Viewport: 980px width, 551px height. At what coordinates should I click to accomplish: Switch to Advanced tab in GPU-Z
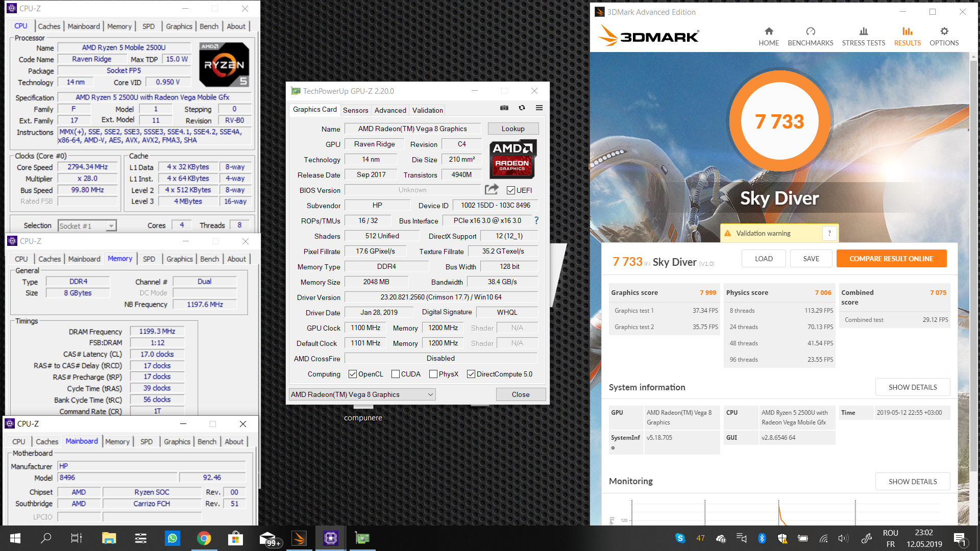390,110
